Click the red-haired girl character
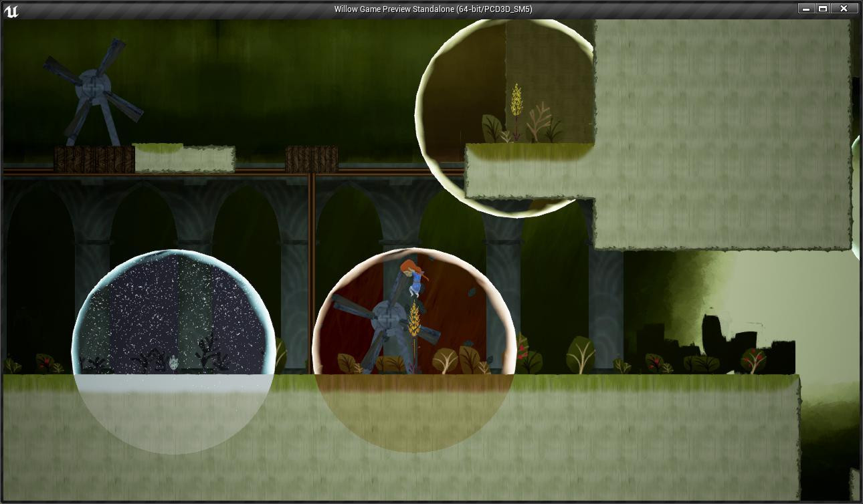Image resolution: width=863 pixels, height=504 pixels. [413, 277]
